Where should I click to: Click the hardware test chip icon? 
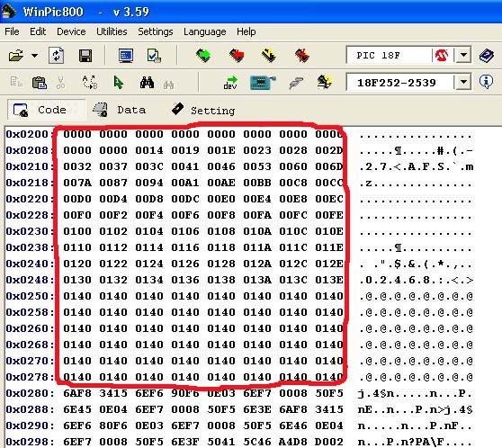[262, 83]
